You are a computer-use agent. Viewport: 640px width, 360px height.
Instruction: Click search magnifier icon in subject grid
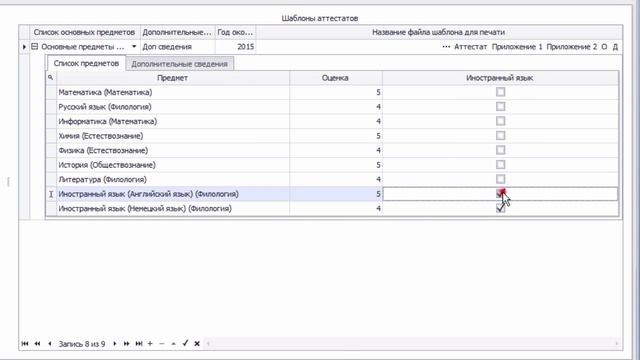pos(51,77)
